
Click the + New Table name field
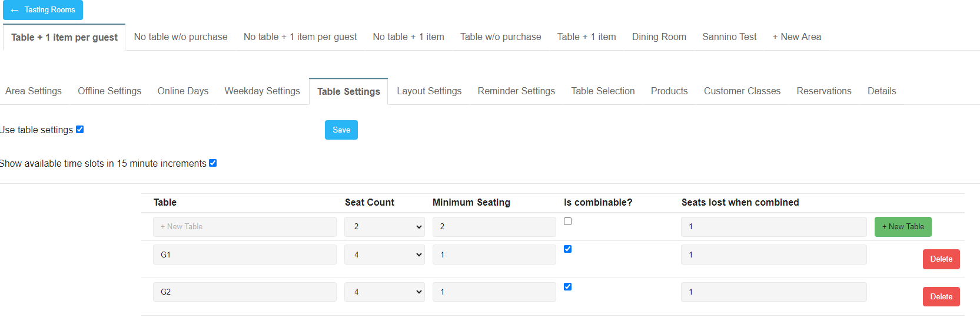[244, 227]
